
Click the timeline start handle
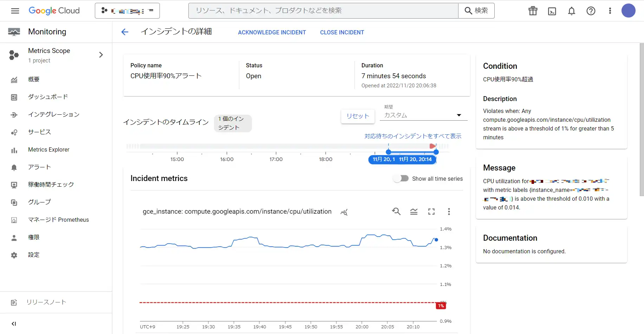[x=388, y=152]
